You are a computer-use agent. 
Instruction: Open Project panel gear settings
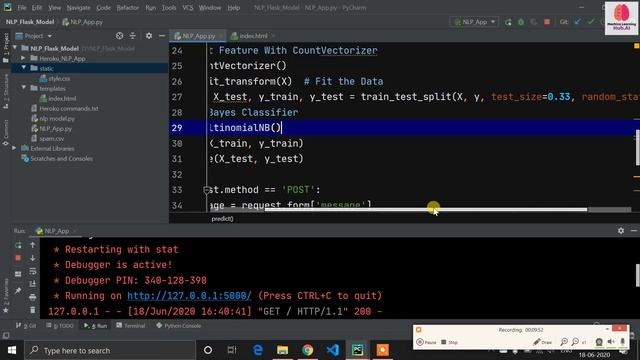point(149,36)
